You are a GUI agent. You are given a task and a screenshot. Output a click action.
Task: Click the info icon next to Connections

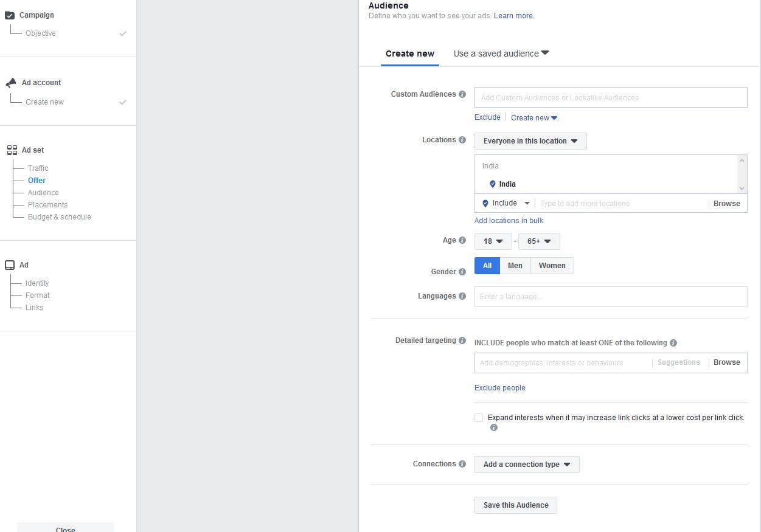pos(462,464)
